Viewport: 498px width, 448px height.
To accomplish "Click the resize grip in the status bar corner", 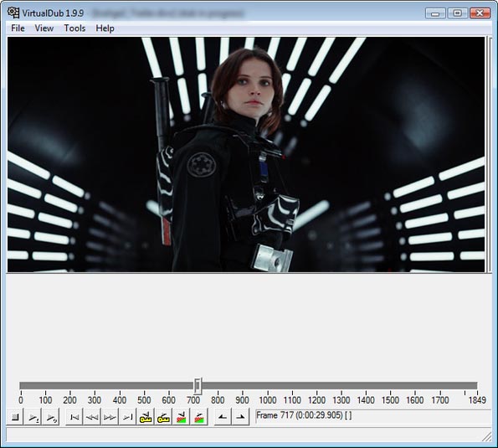I will (487, 437).
